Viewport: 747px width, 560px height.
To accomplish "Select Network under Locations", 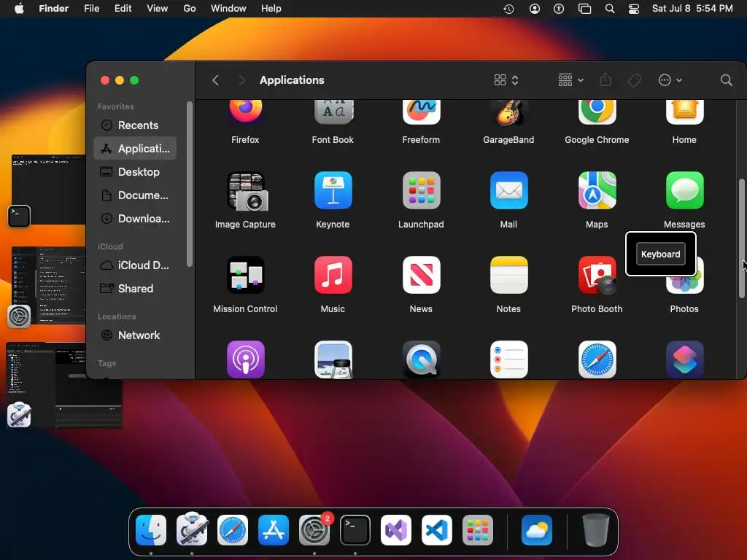I will coord(135,335).
